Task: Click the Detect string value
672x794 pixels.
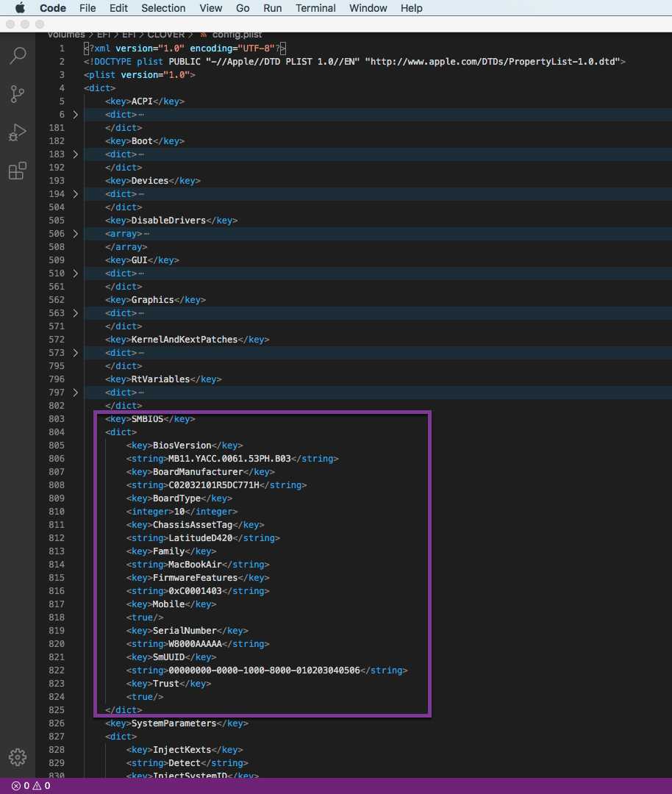Action: (185, 762)
